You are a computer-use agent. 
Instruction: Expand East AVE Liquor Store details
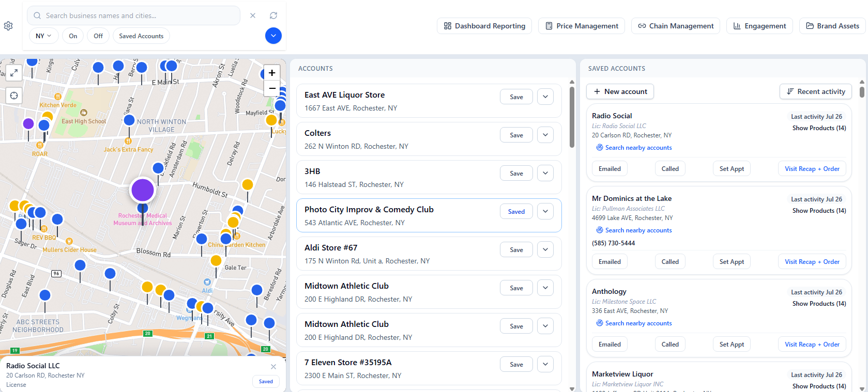[x=545, y=97]
